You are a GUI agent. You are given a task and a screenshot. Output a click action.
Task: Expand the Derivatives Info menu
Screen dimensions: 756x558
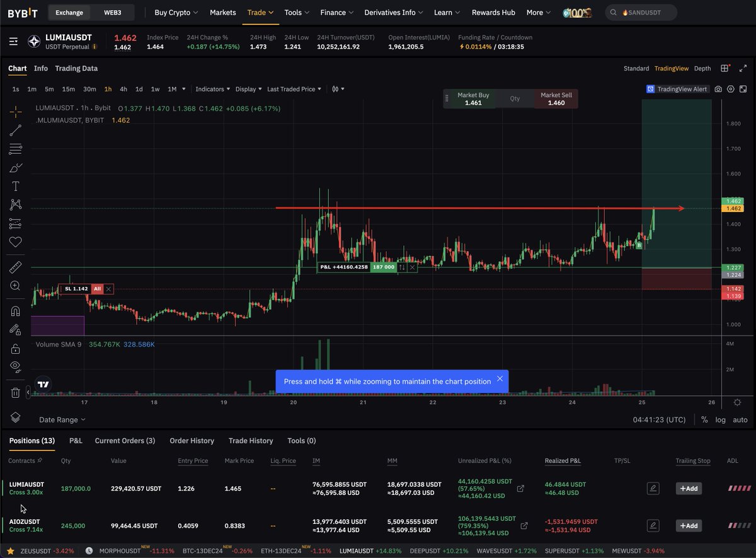(394, 12)
